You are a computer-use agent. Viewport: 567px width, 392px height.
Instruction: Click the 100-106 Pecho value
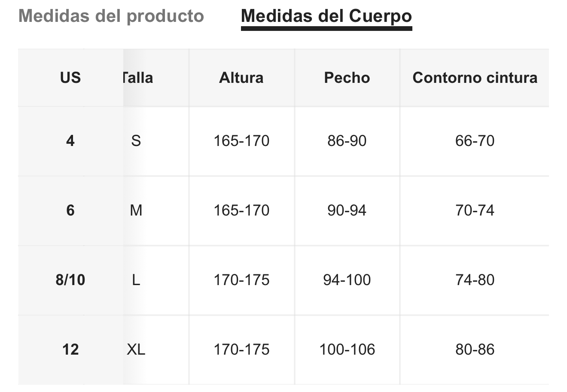pos(347,349)
